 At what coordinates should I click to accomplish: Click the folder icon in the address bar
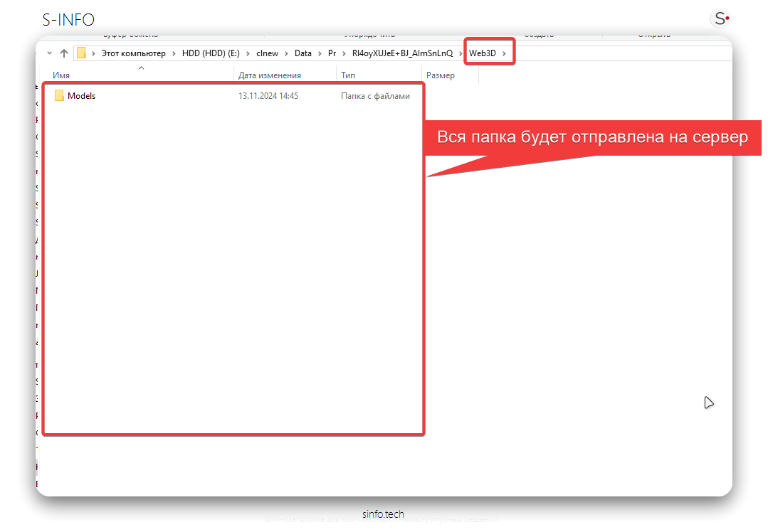pyautogui.click(x=82, y=53)
